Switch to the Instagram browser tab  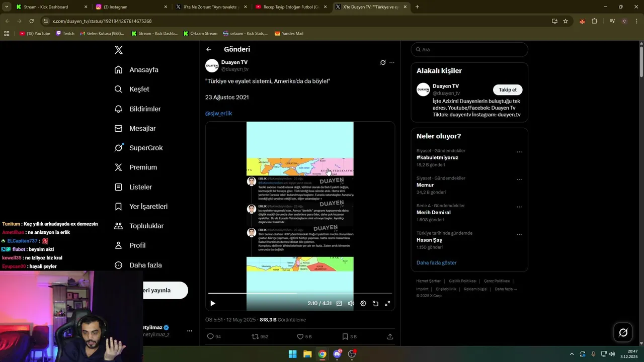tap(131, 7)
